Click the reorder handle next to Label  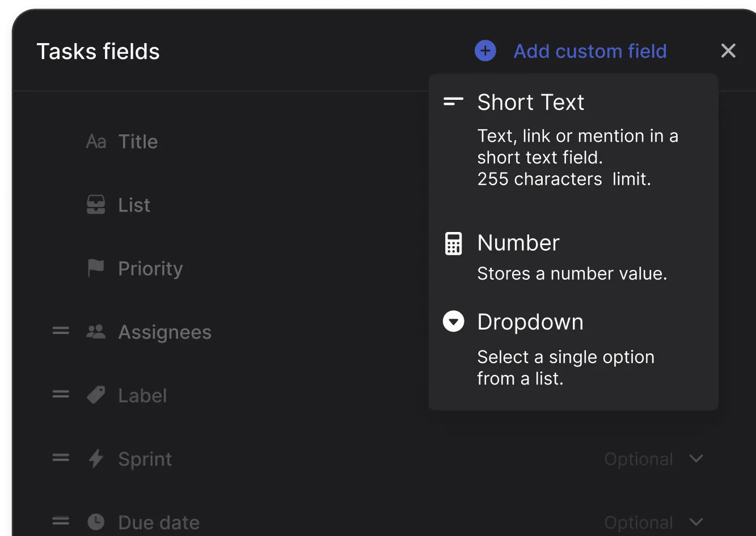[60, 395]
